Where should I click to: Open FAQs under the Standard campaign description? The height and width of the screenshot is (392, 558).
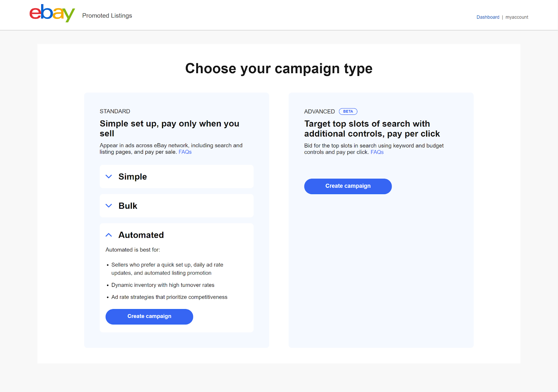[185, 152]
